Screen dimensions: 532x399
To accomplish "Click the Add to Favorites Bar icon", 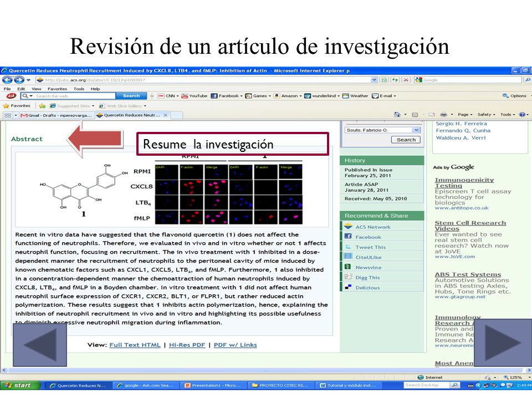I will click(x=42, y=106).
